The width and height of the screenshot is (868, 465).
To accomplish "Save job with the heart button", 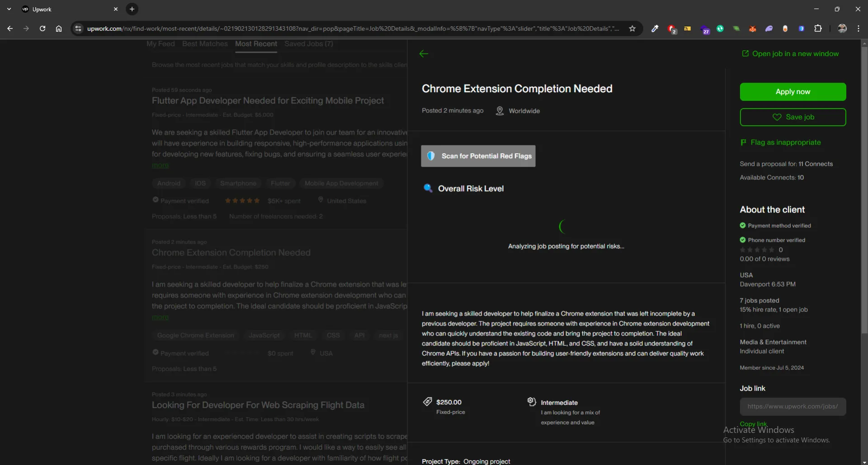I will [793, 117].
